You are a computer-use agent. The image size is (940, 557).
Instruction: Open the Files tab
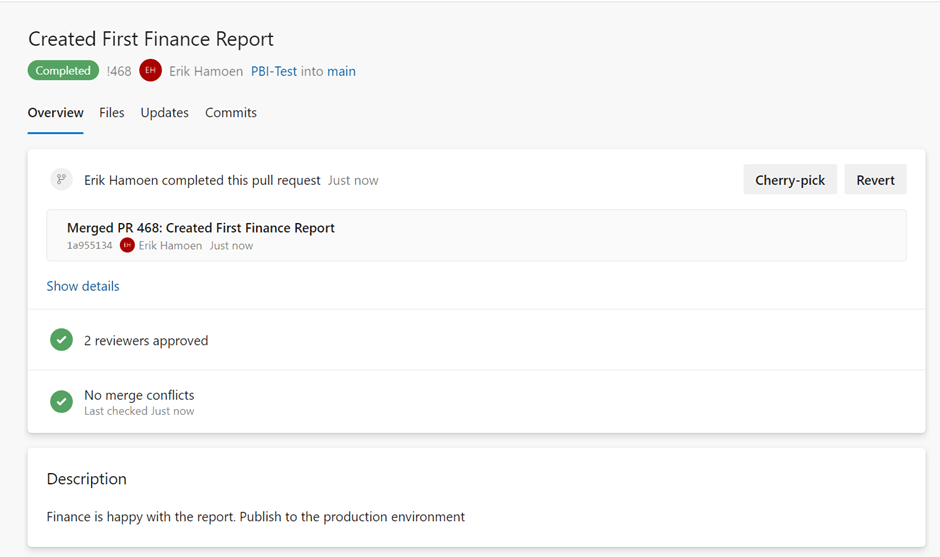[112, 113]
